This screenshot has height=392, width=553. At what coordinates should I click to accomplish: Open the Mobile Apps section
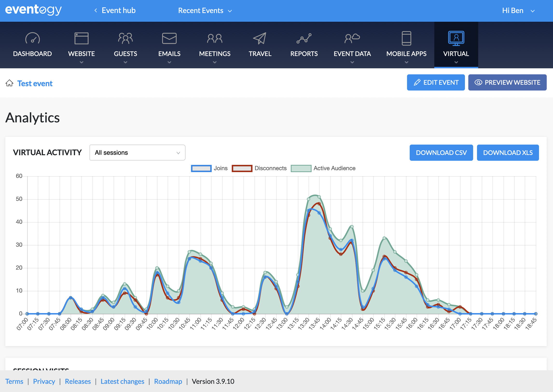coord(406,45)
